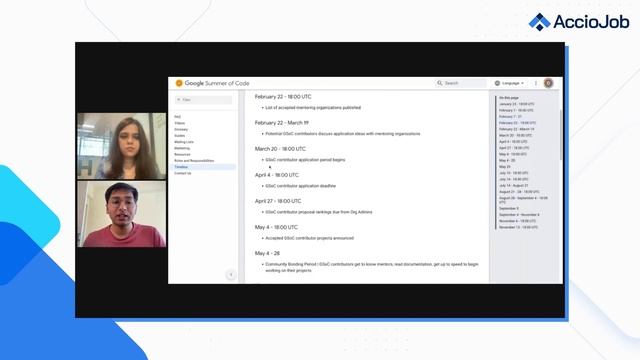
Task: Open Contact Us in the sidebar
Action: (x=183, y=173)
